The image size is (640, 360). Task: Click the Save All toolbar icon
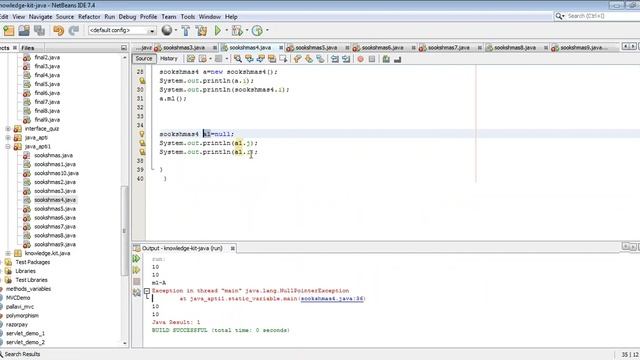[x=40, y=30]
